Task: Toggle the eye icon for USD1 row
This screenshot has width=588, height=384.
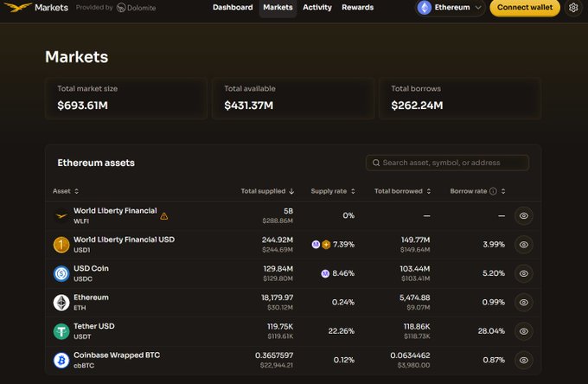Action: pos(523,245)
